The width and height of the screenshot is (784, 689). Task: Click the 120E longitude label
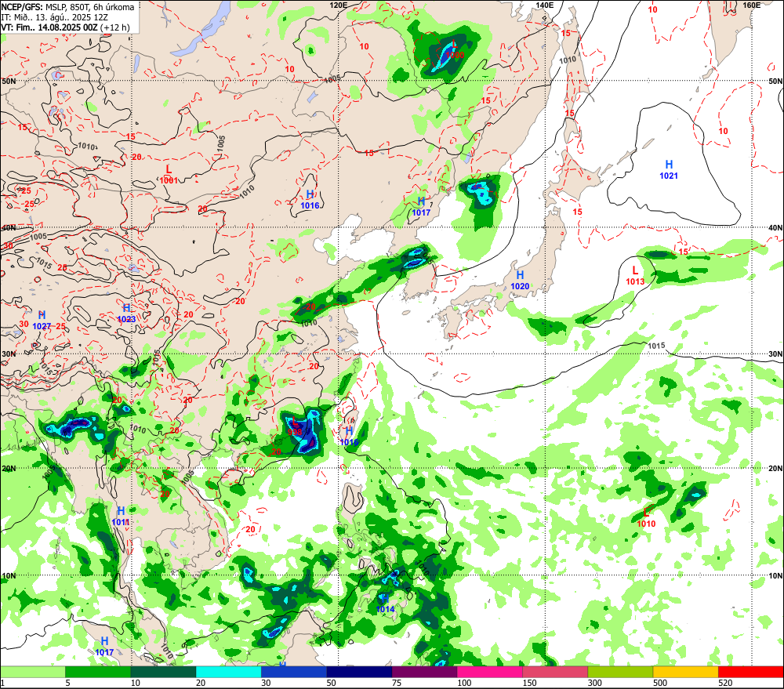tap(339, 5)
